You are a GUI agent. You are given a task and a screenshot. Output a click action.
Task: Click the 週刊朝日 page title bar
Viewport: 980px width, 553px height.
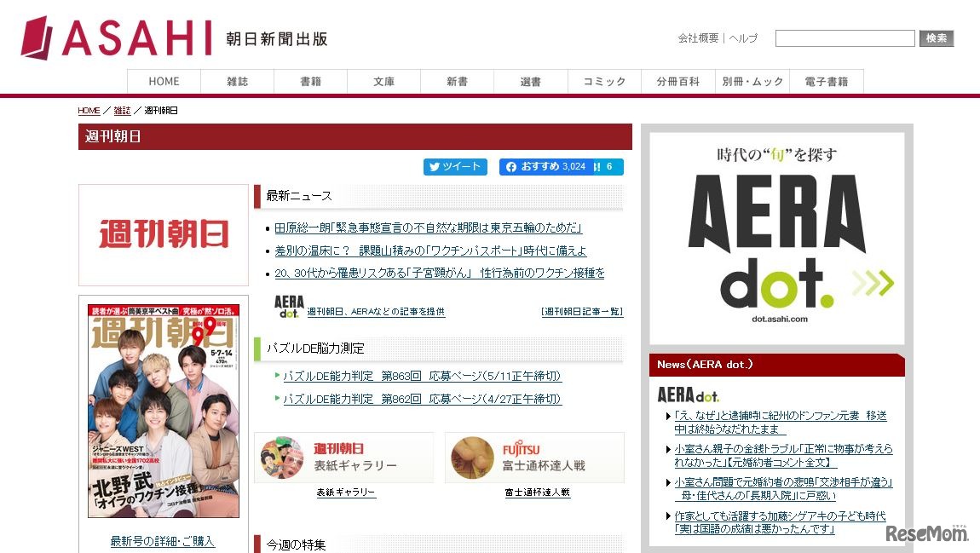[x=355, y=136]
